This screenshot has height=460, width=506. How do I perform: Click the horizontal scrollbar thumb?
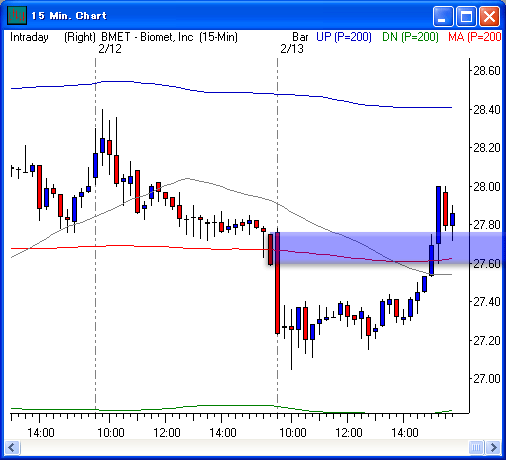coord(476,447)
